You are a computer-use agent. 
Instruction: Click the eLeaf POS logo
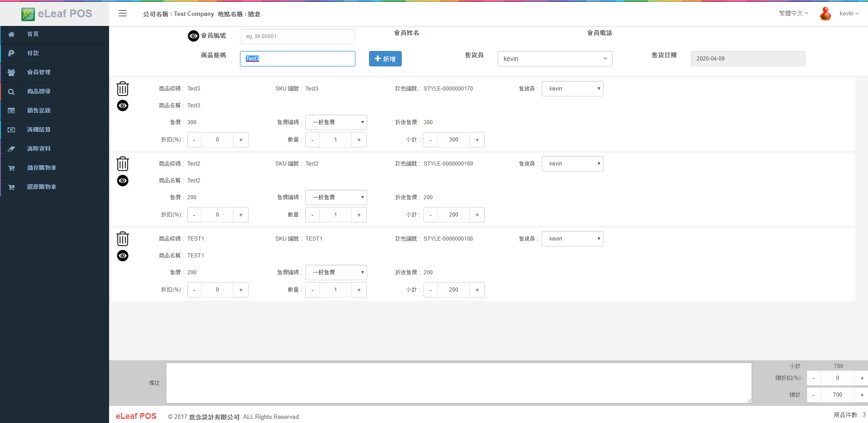tap(56, 14)
